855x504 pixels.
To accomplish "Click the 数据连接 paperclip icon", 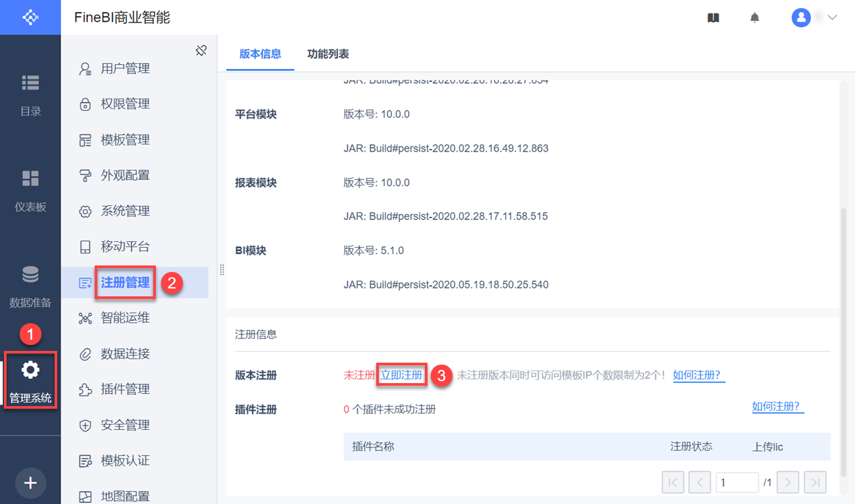I will 85,354.
